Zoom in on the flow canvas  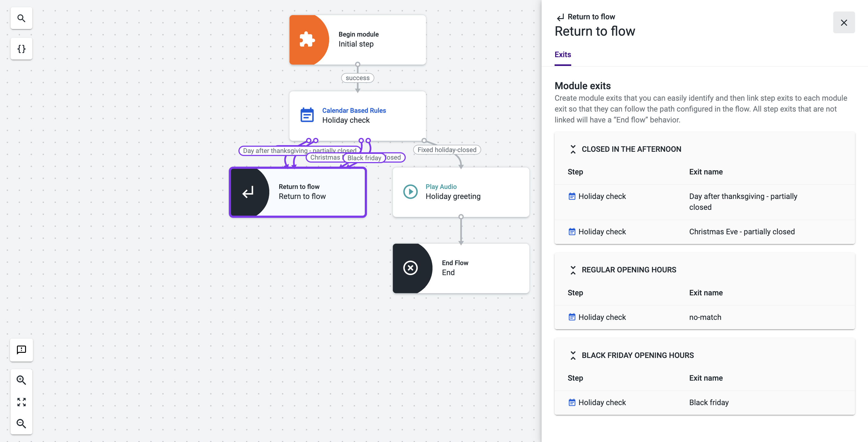pyautogui.click(x=21, y=380)
